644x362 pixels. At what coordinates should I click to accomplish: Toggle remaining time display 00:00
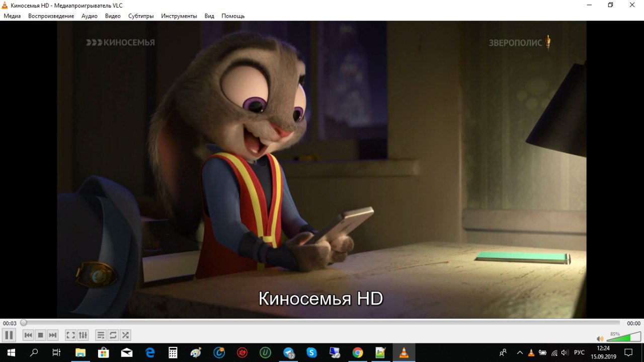[633, 323]
